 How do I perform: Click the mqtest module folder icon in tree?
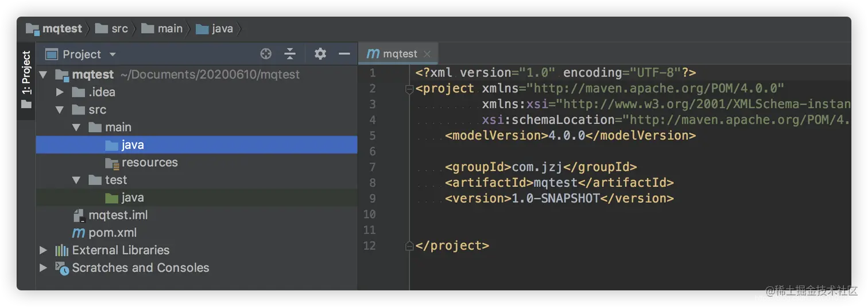click(61, 75)
